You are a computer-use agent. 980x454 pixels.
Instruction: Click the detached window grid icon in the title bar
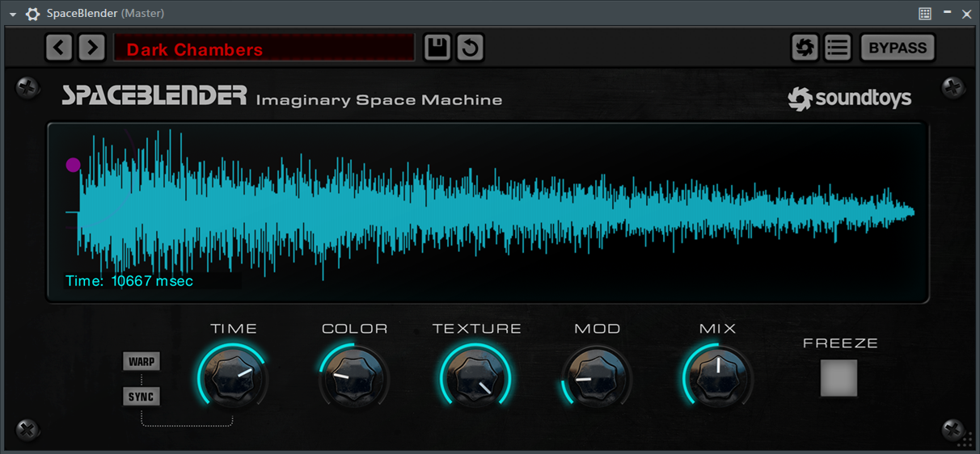(925, 14)
